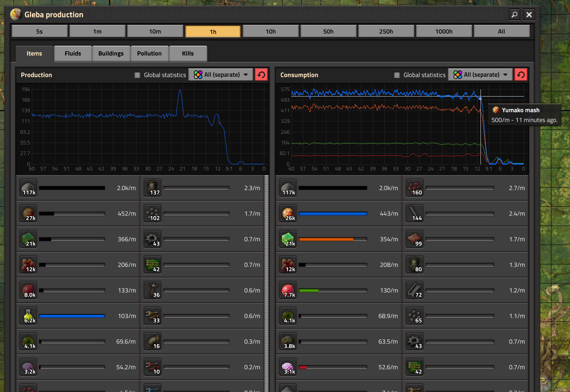Select the seeds icon with count 160
570x392 pixels.
(x=415, y=188)
